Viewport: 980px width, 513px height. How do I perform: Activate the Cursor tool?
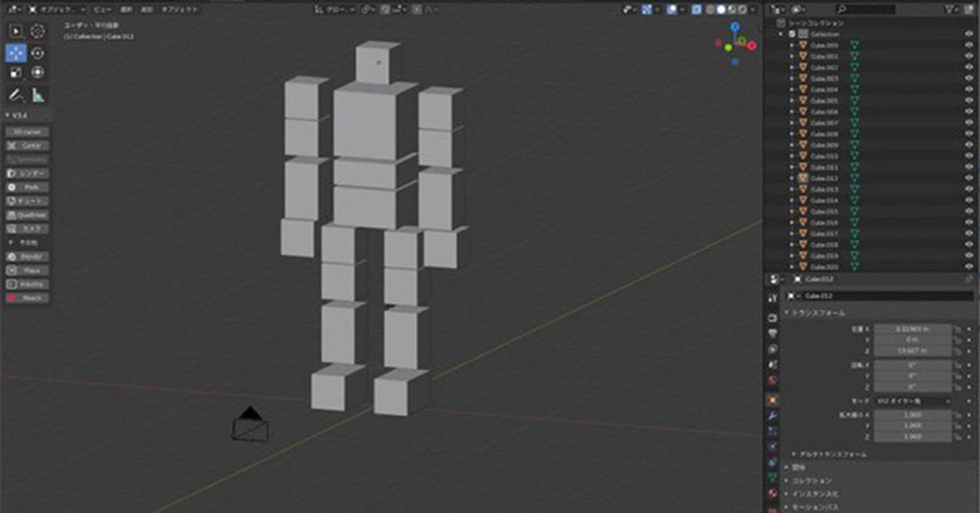(38, 31)
